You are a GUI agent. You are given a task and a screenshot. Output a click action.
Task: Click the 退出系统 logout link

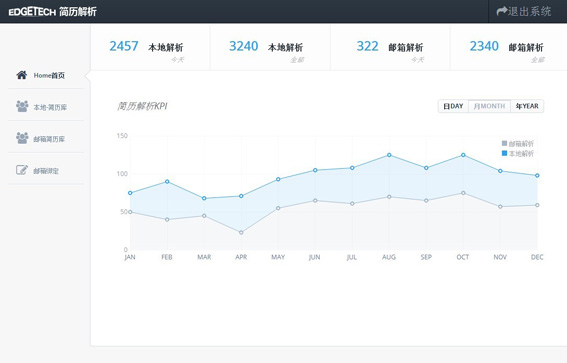524,11
